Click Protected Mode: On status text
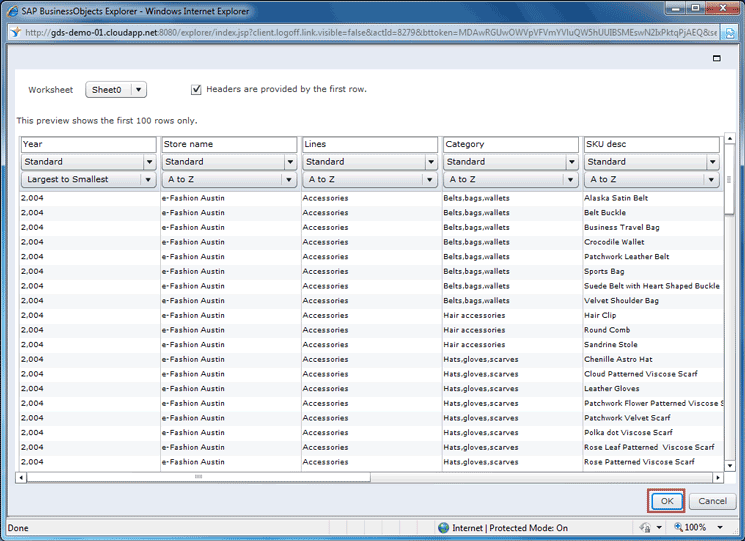The height and width of the screenshot is (541, 745). click(528, 528)
